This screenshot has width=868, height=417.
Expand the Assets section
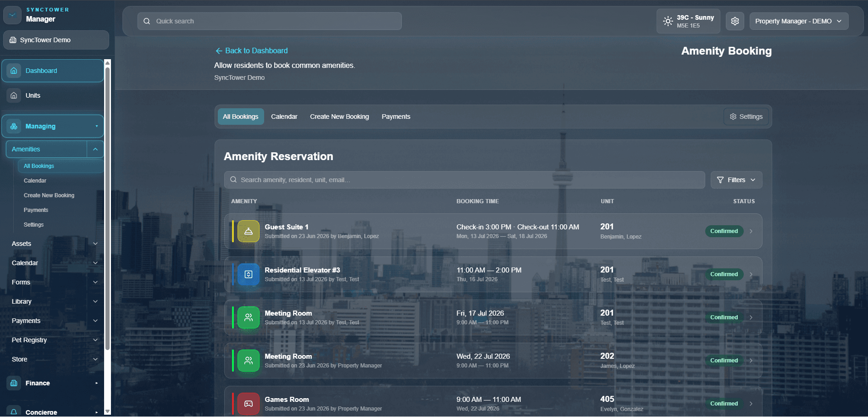95,244
